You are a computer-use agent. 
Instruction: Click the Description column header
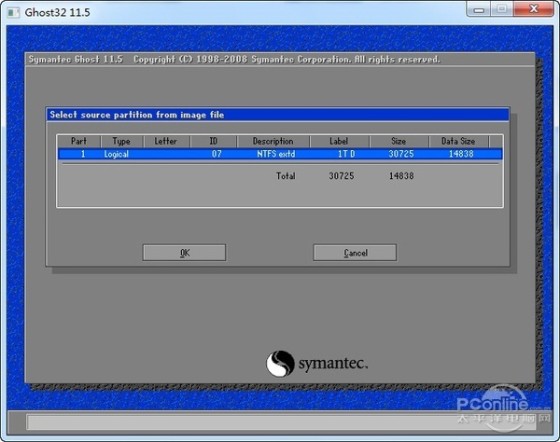(273, 141)
